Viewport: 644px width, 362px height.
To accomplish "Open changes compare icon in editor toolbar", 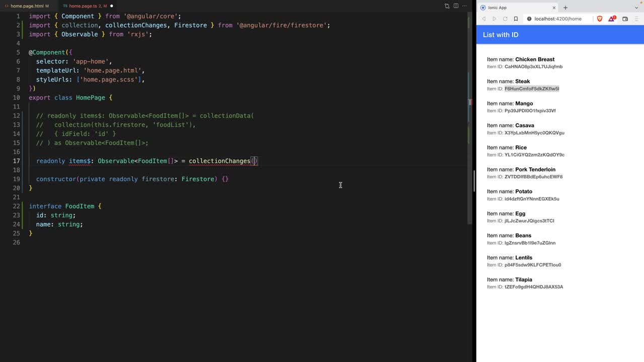I will point(447,6).
